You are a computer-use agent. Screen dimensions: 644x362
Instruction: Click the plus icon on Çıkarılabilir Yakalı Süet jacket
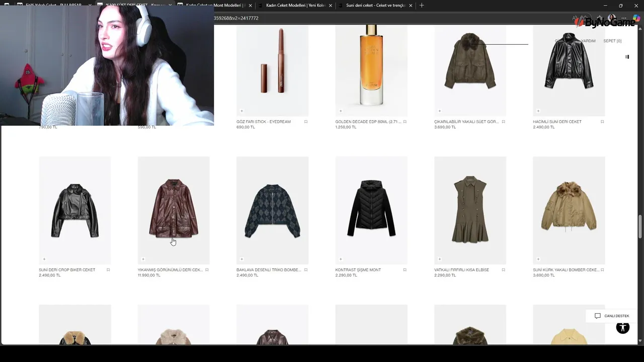(x=440, y=111)
